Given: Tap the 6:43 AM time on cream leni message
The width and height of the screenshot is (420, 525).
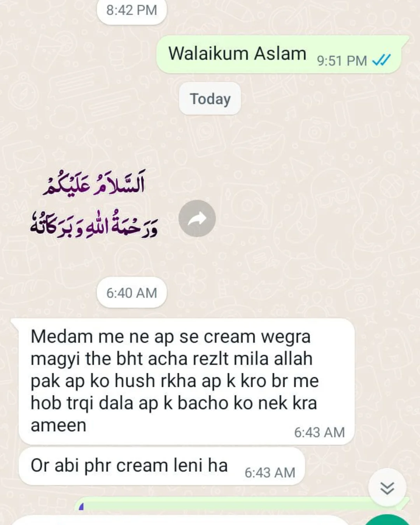Looking at the screenshot, I should pyautogui.click(x=270, y=472).
